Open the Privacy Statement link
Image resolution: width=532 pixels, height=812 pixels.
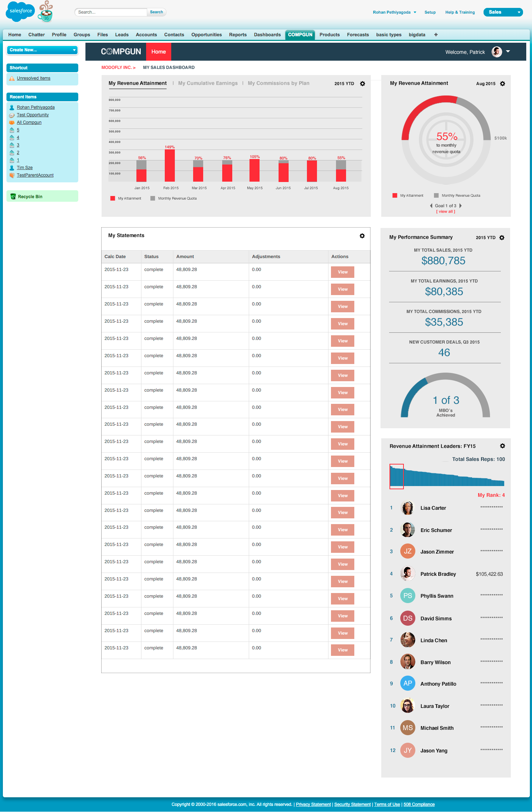pos(313,804)
